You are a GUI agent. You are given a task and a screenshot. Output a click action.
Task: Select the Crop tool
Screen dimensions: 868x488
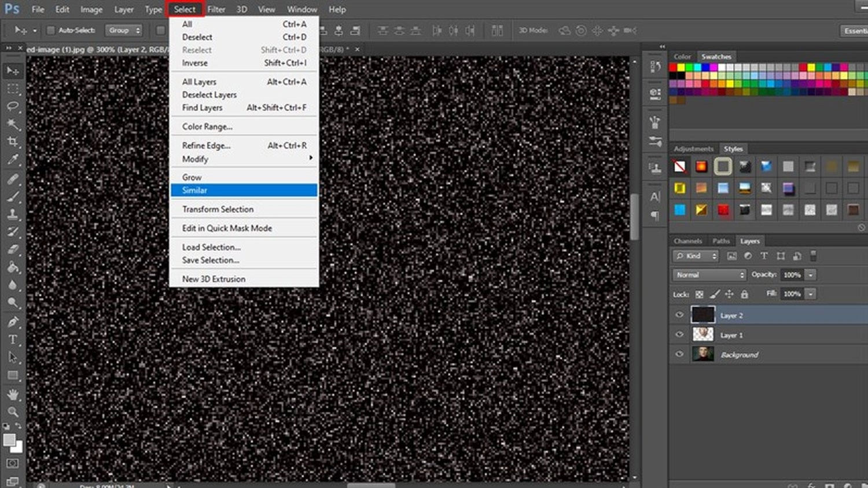pyautogui.click(x=13, y=142)
